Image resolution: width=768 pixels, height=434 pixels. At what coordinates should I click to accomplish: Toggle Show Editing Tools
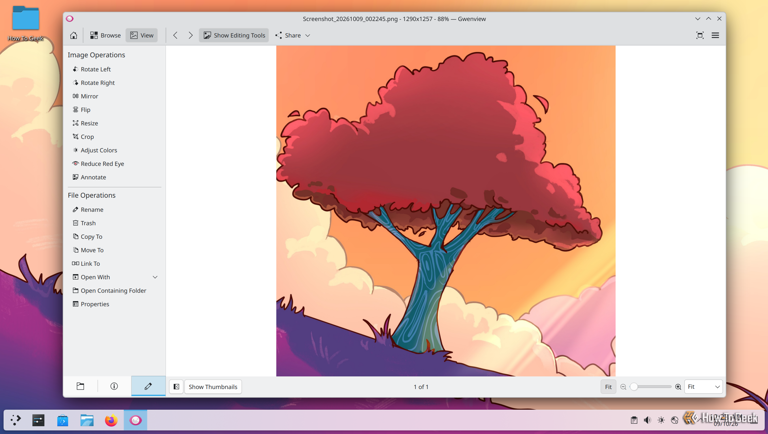[234, 35]
